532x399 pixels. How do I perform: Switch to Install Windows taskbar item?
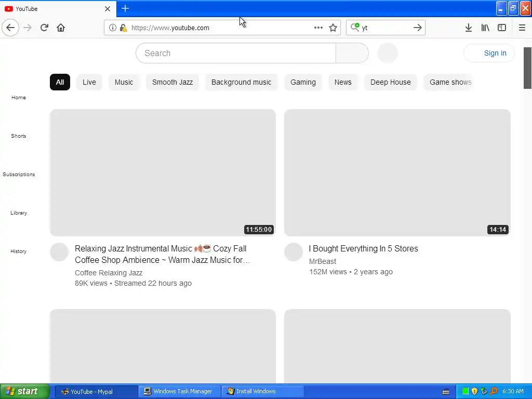pos(262,391)
